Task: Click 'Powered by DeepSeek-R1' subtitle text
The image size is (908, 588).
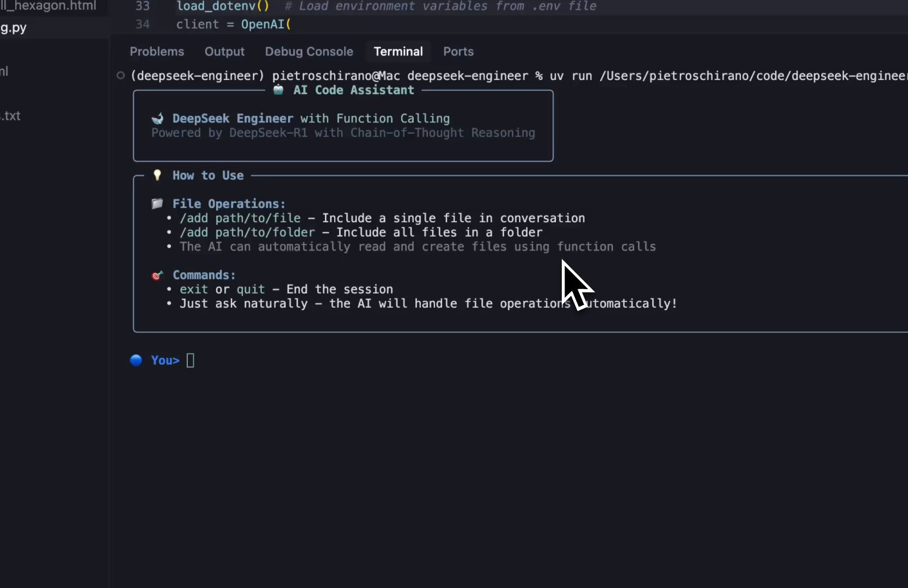Action: point(229,133)
